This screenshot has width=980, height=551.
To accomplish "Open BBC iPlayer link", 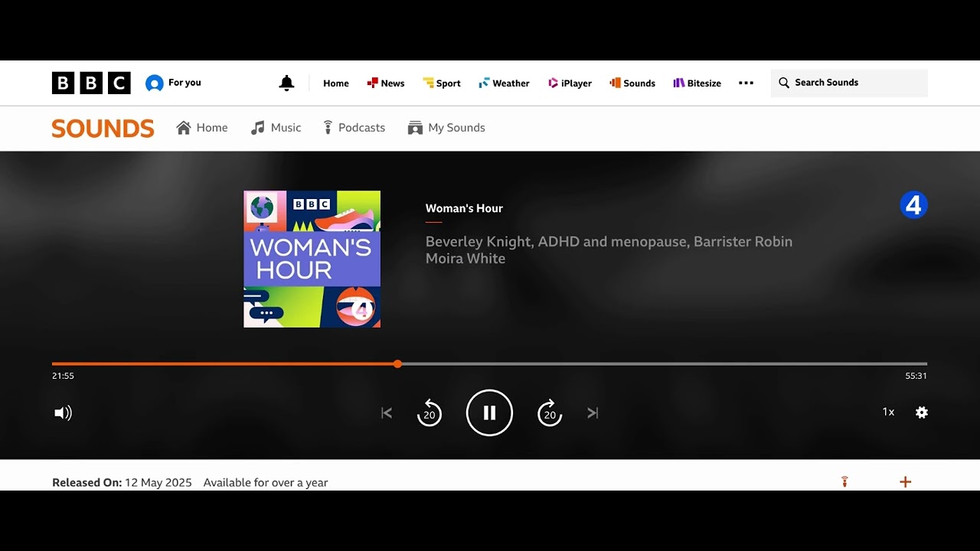I will click(x=570, y=83).
